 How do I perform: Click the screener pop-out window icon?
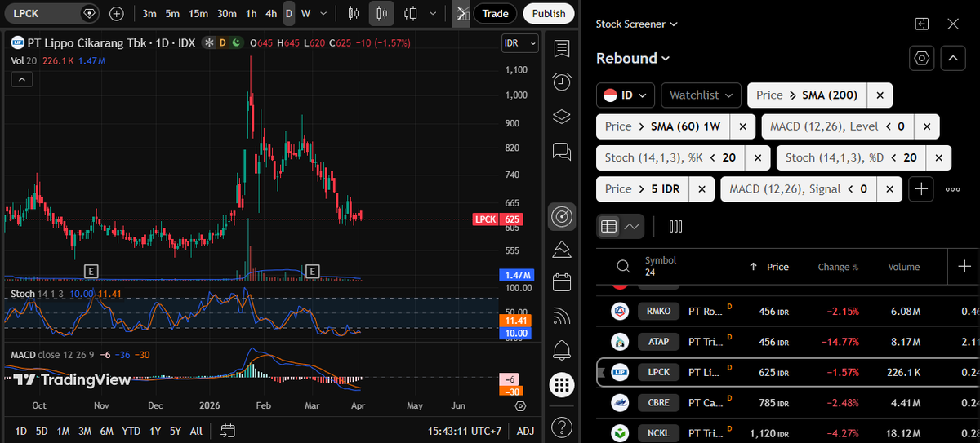click(922, 24)
